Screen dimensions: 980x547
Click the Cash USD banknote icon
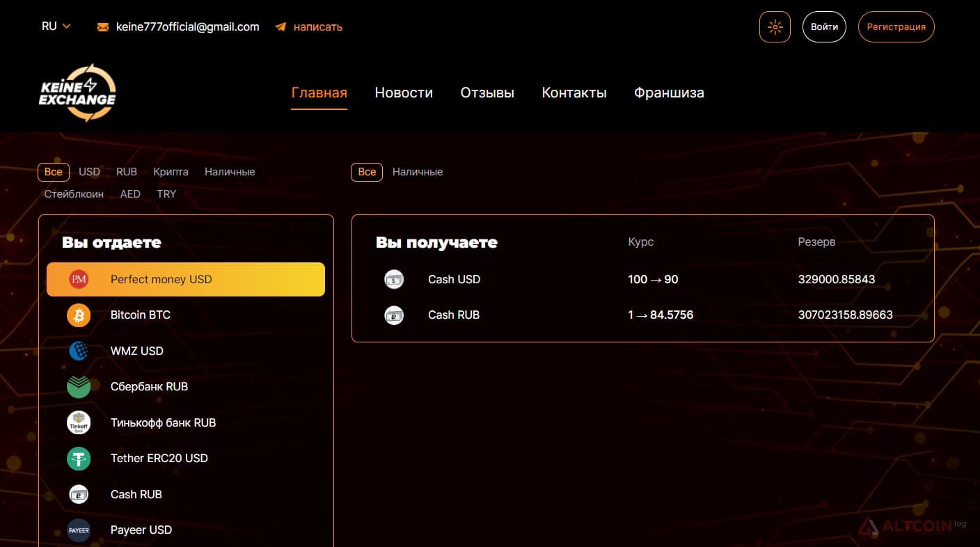tap(394, 279)
